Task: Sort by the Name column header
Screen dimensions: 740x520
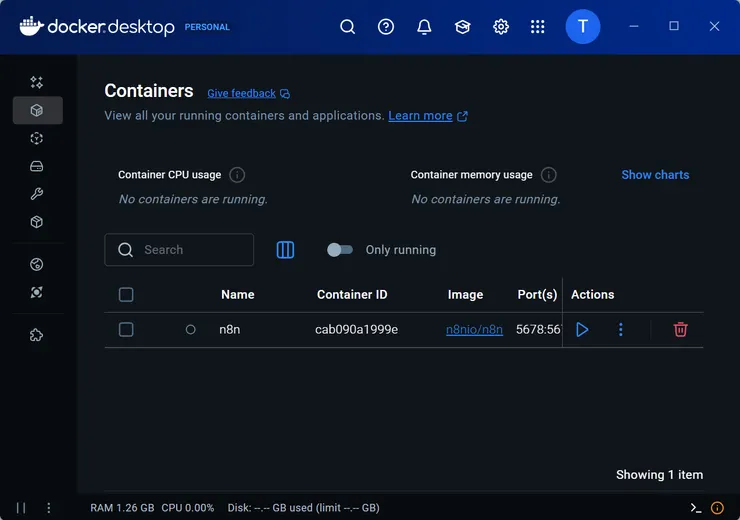Action: [x=238, y=294]
